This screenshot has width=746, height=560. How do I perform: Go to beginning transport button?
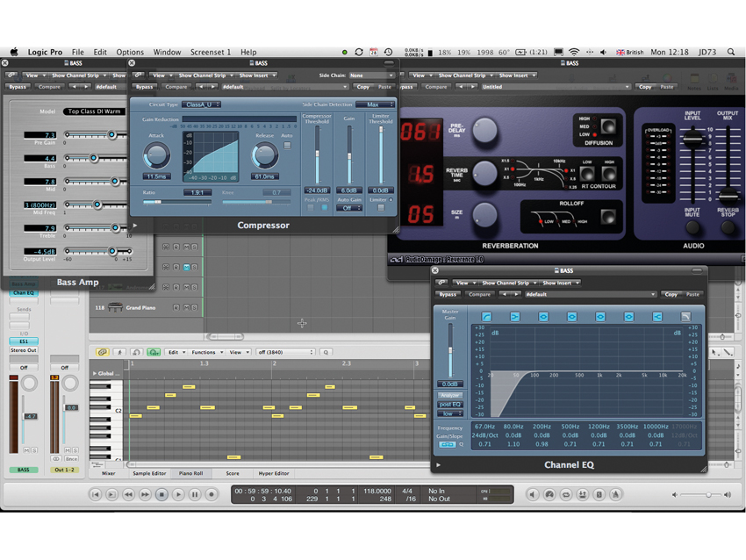click(x=95, y=495)
